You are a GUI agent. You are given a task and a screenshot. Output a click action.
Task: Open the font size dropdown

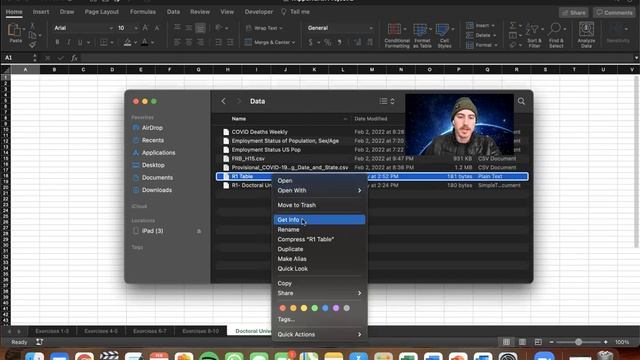[x=136, y=28]
